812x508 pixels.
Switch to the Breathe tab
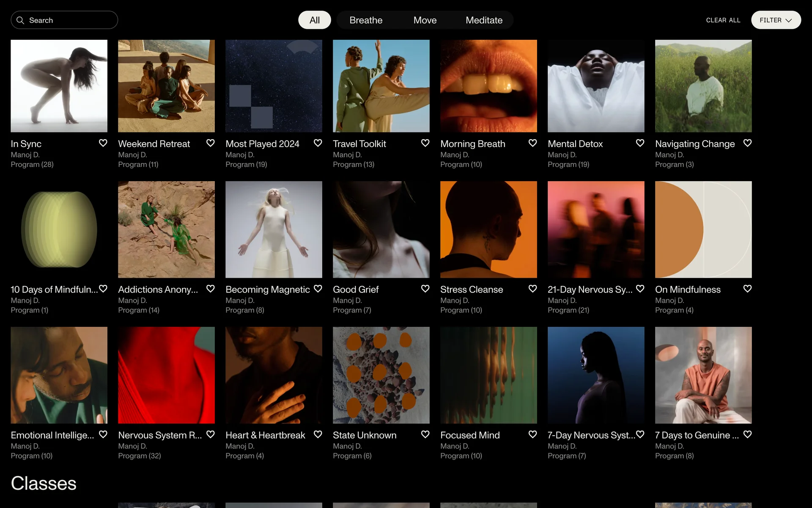tap(366, 20)
